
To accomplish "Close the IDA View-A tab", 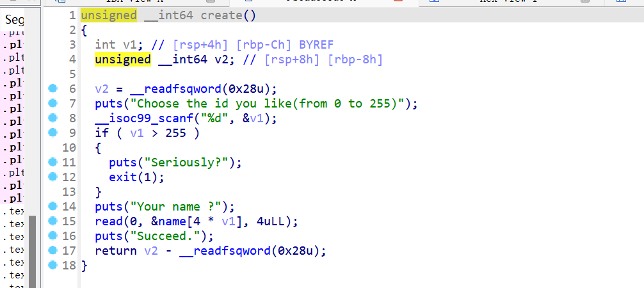I will (211, 3).
